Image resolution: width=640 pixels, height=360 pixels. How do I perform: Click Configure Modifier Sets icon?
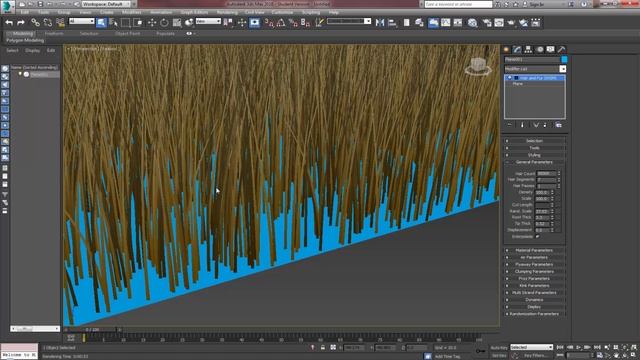[558, 125]
